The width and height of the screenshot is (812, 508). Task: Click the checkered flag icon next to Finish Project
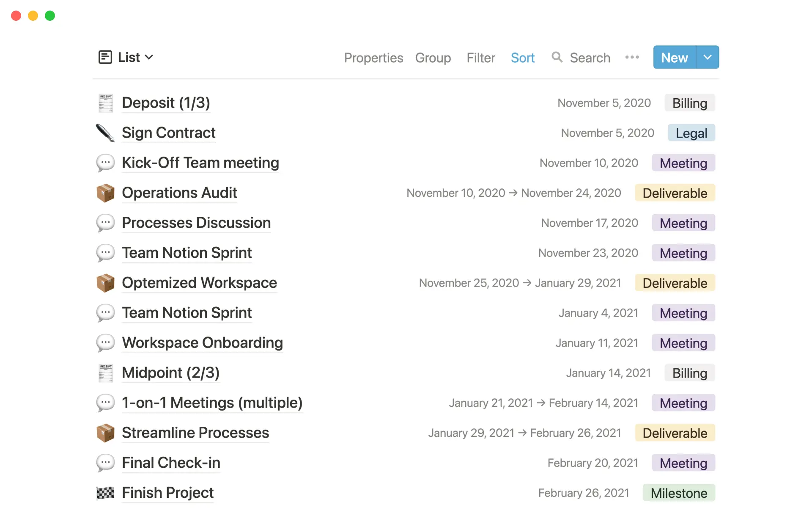[106, 492]
